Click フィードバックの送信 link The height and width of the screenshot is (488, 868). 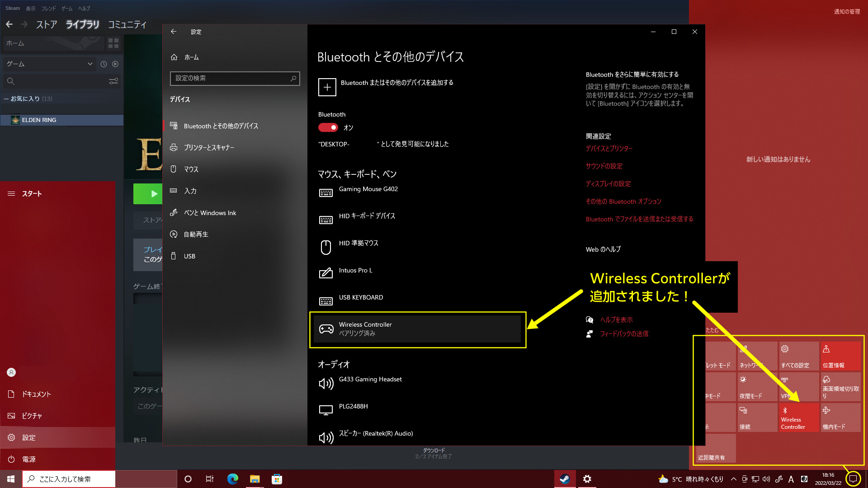pyautogui.click(x=624, y=334)
